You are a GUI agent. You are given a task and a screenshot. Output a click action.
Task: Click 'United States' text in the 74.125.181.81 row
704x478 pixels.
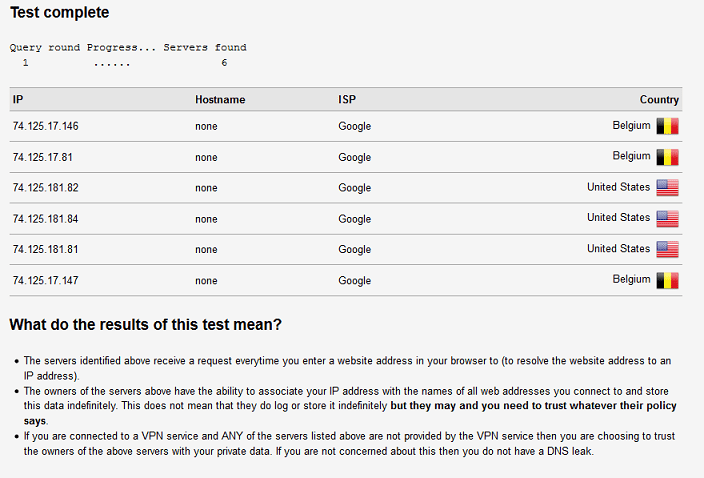click(x=618, y=249)
